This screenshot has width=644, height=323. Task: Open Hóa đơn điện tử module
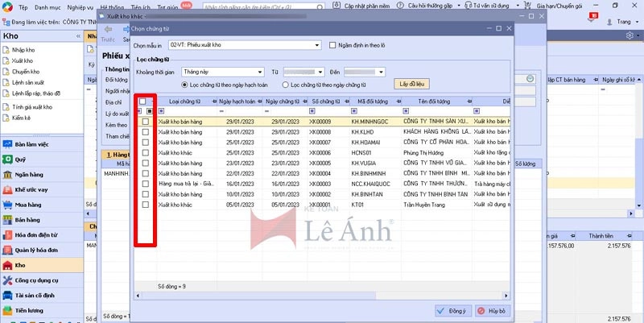(x=36, y=234)
